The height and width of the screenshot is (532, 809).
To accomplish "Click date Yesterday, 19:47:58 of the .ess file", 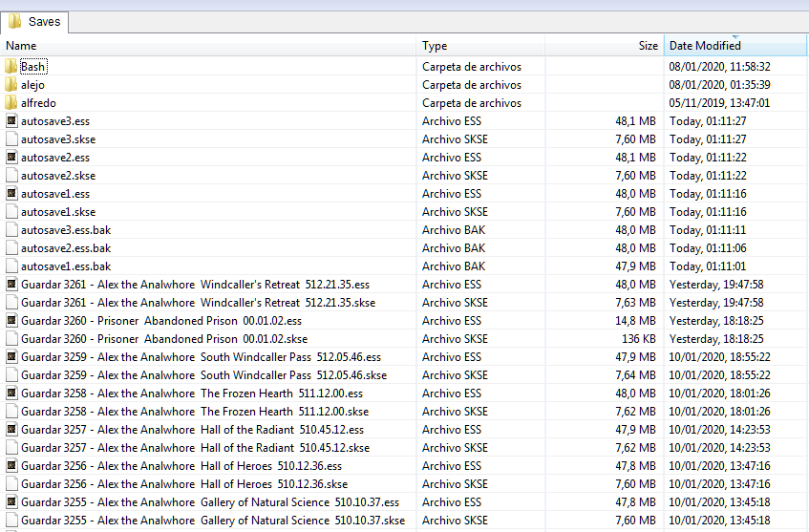I will (716, 285).
